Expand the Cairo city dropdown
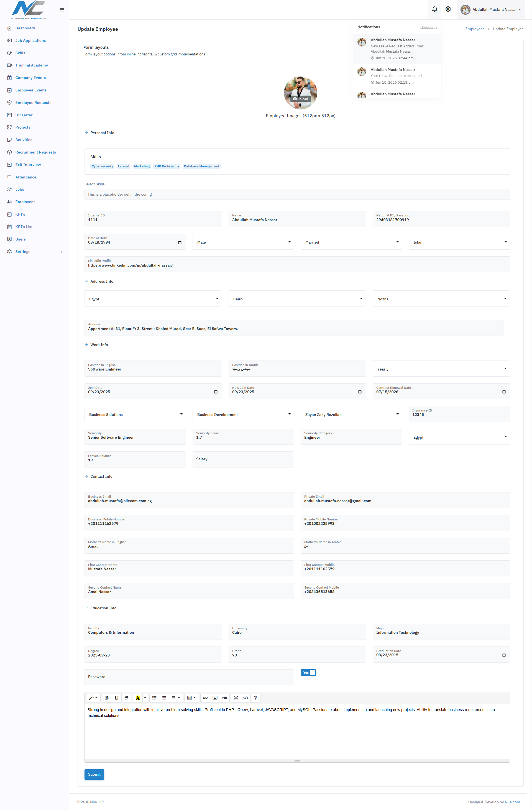Viewport: 532px width, 810px height. pyautogui.click(x=297, y=298)
